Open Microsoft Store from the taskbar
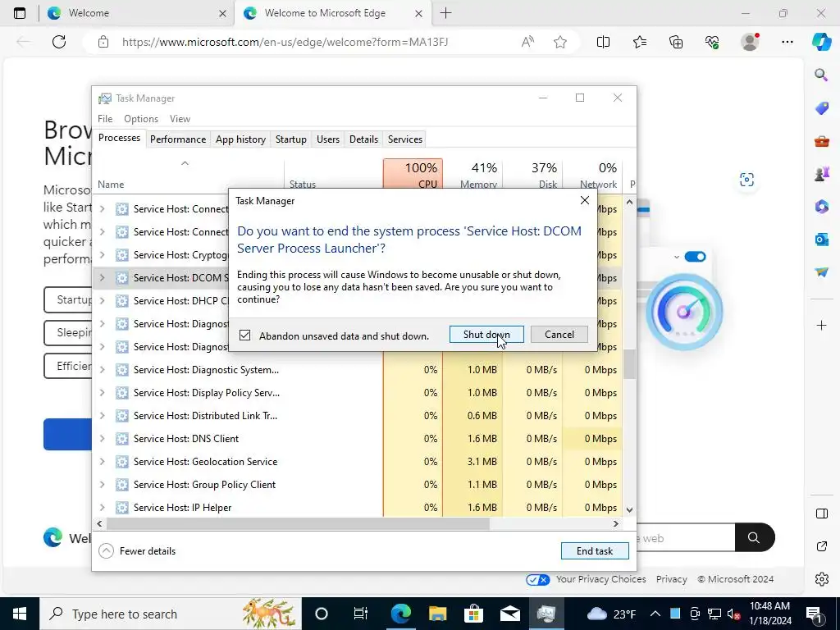 coord(473,614)
